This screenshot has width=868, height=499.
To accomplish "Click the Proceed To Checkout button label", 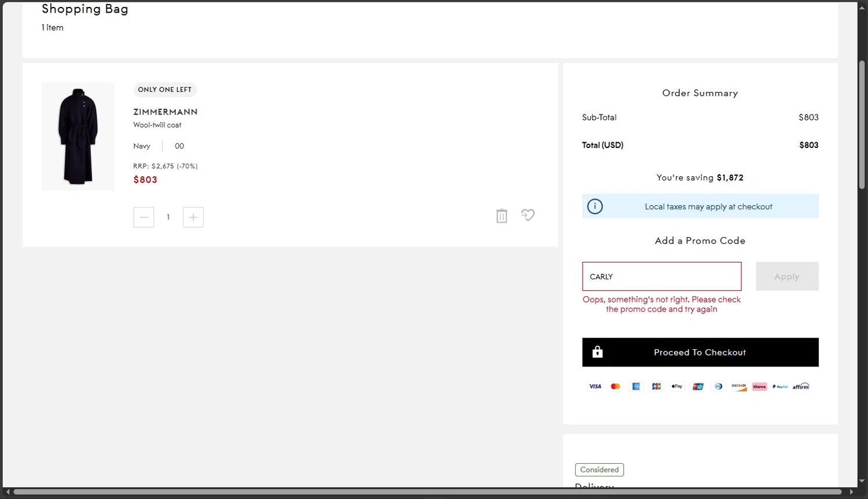I will click(700, 352).
